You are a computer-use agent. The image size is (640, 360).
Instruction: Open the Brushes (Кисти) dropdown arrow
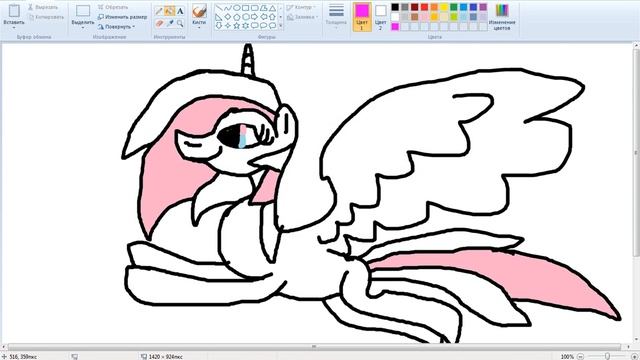199,28
